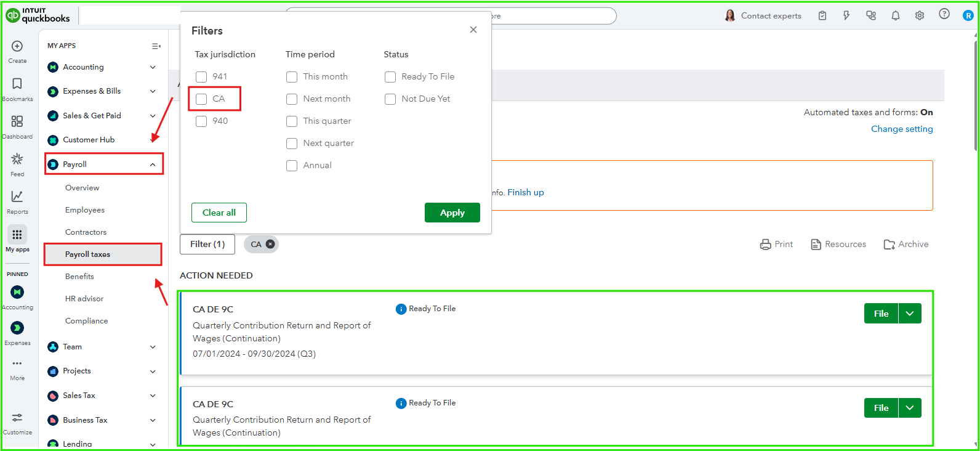Click the notifications bell icon

tap(895, 16)
